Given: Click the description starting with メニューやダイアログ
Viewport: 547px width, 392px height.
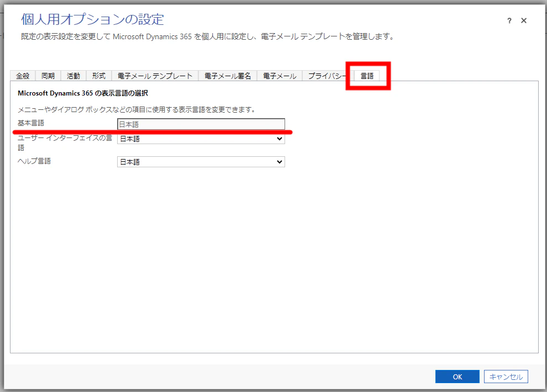Looking at the screenshot, I should pyautogui.click(x=136, y=110).
